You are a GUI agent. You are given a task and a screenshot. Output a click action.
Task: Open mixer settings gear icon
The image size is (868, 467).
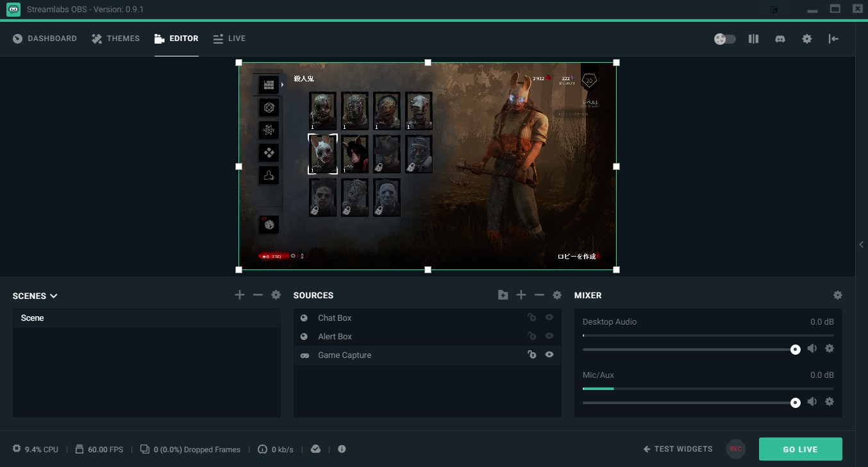pos(838,295)
